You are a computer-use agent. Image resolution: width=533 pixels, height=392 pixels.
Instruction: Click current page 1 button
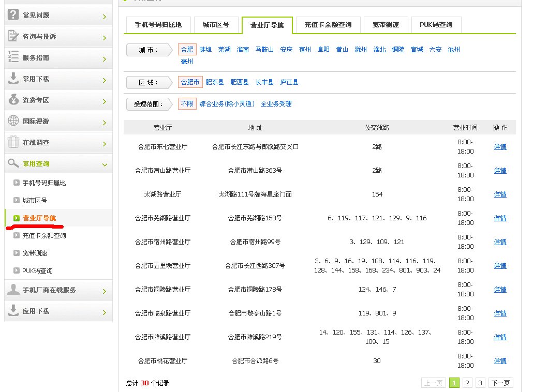pos(454,383)
